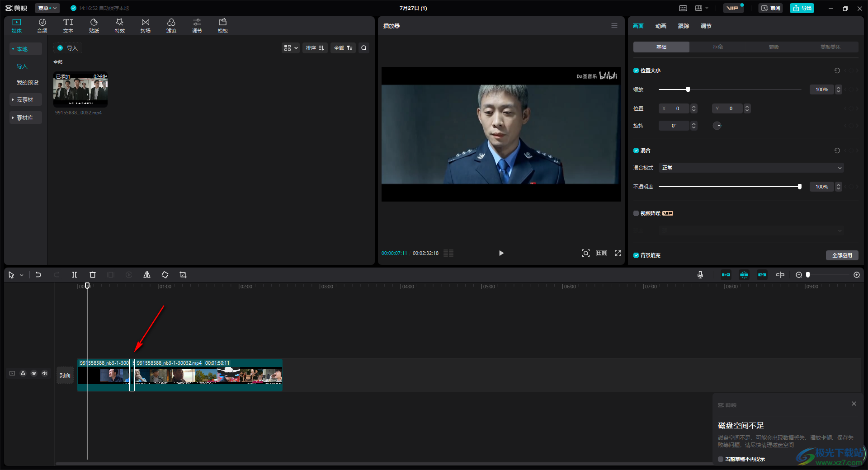Toggle the 混合 checkbox
This screenshot has height=470, width=868.
point(636,150)
